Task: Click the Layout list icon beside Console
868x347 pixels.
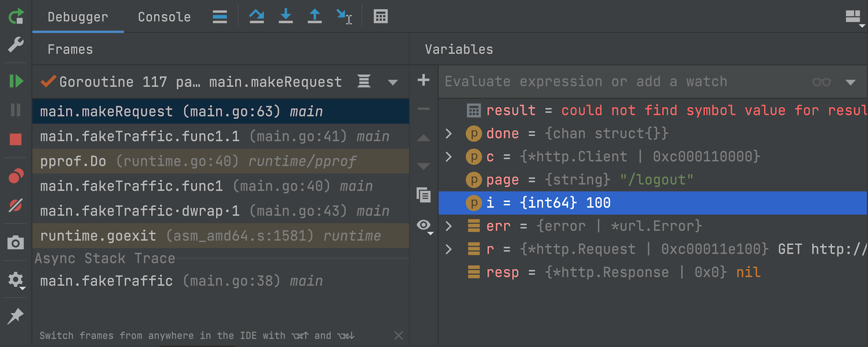Action: point(220,16)
